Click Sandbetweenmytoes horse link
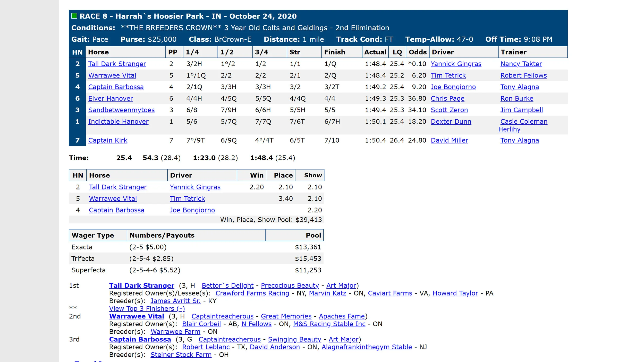The width and height of the screenshot is (644, 362). click(x=121, y=110)
